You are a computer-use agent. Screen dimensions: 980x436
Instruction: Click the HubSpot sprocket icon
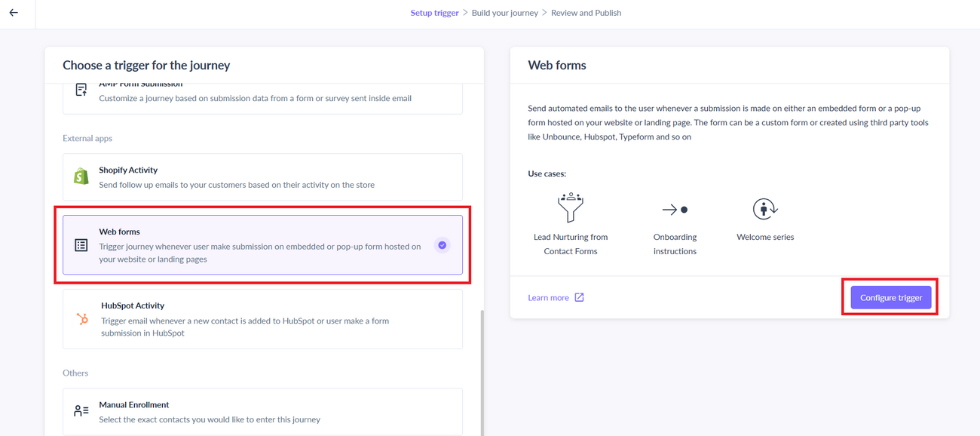click(82, 319)
